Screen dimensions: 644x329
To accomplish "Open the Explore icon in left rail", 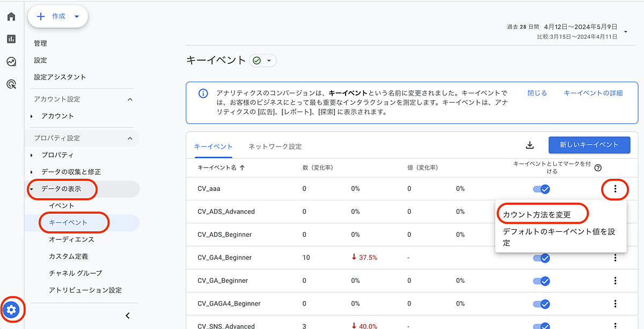I will (x=11, y=62).
